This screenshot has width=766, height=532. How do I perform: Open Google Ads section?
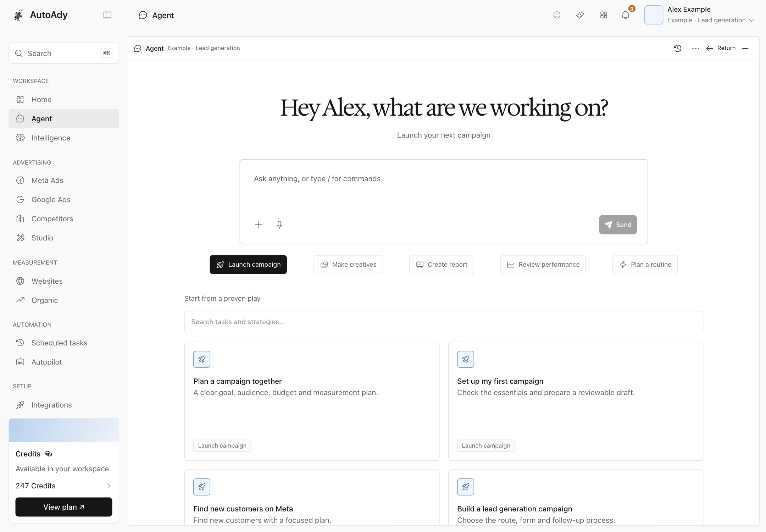coord(64,200)
